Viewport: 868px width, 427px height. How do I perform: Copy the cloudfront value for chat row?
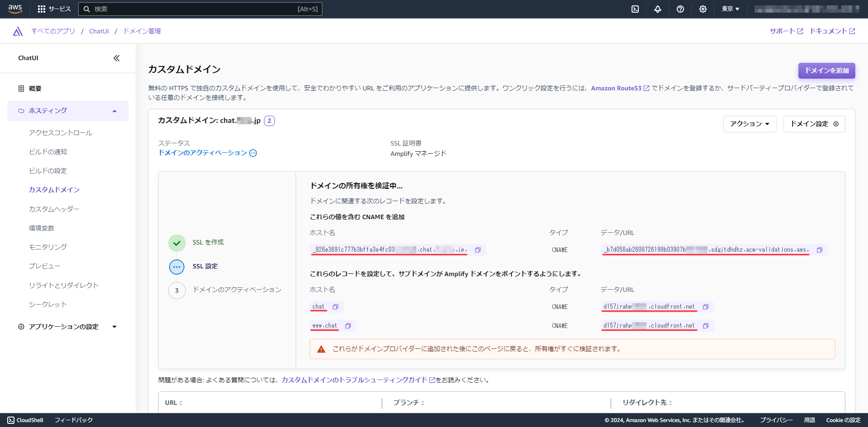pyautogui.click(x=706, y=307)
